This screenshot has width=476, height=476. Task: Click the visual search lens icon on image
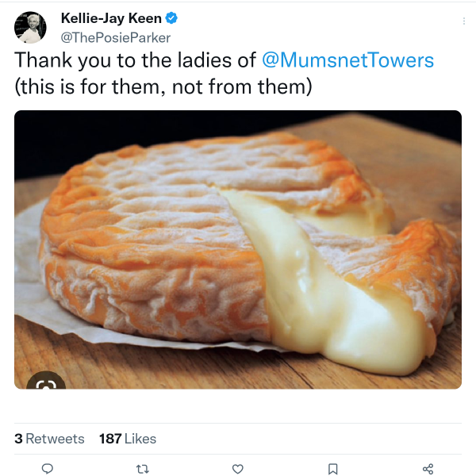pos(46,384)
